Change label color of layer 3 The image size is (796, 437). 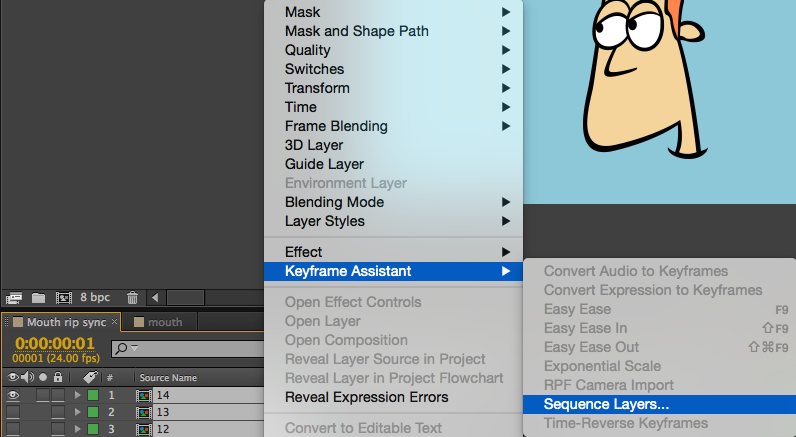93,429
